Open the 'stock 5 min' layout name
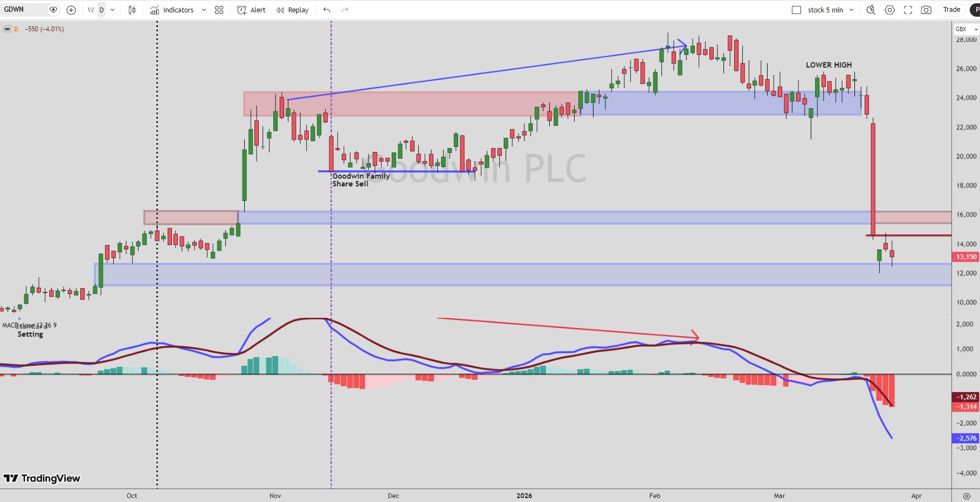This screenshot has height=502, width=980. pos(825,10)
